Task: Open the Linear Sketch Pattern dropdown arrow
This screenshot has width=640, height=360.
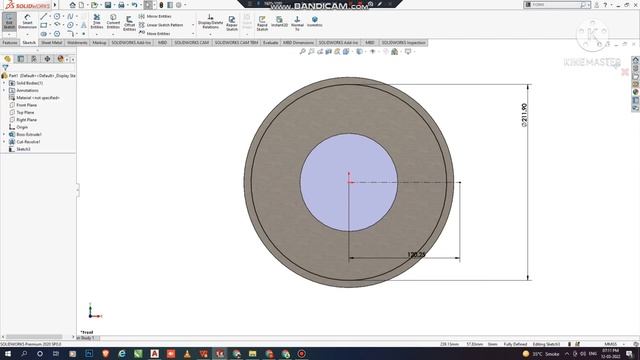Action: point(193,25)
